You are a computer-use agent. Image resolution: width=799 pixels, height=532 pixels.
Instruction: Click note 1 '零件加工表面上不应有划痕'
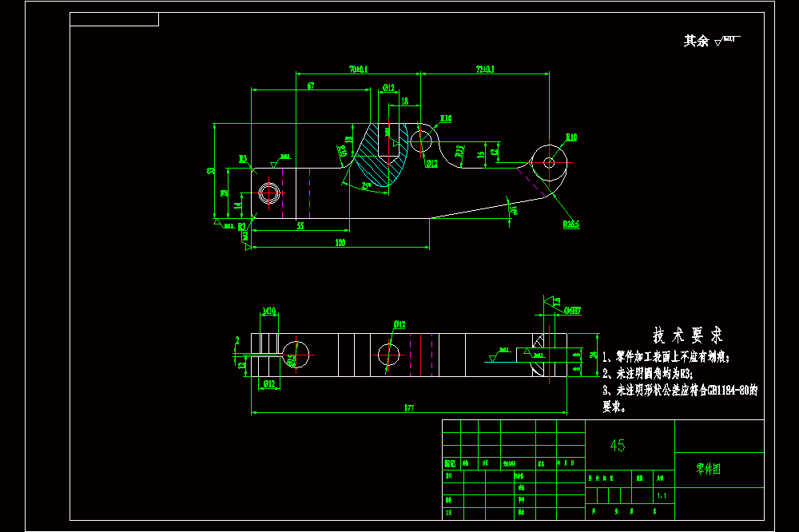(666, 357)
